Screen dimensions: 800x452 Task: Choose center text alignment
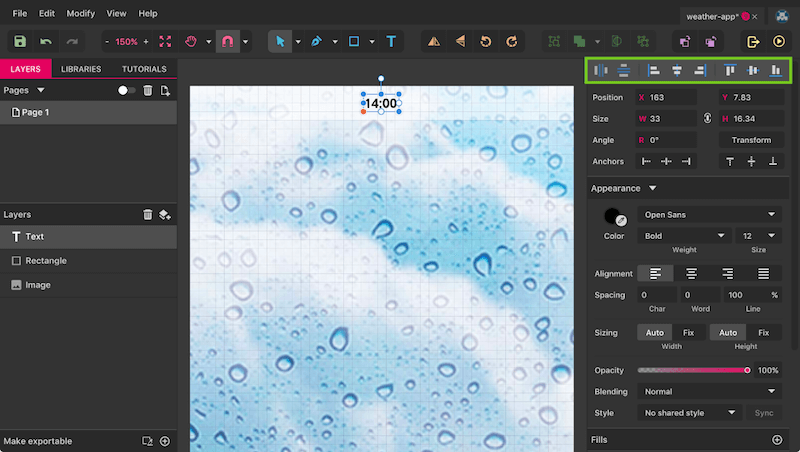pos(691,274)
